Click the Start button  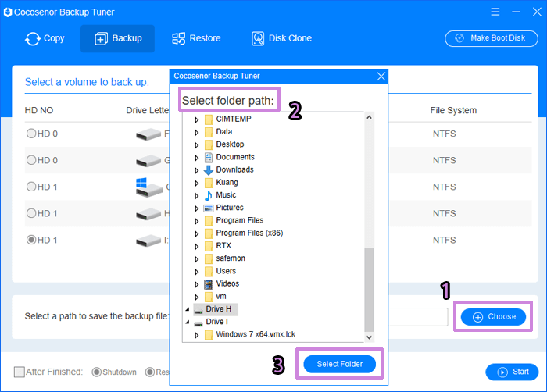(x=512, y=372)
